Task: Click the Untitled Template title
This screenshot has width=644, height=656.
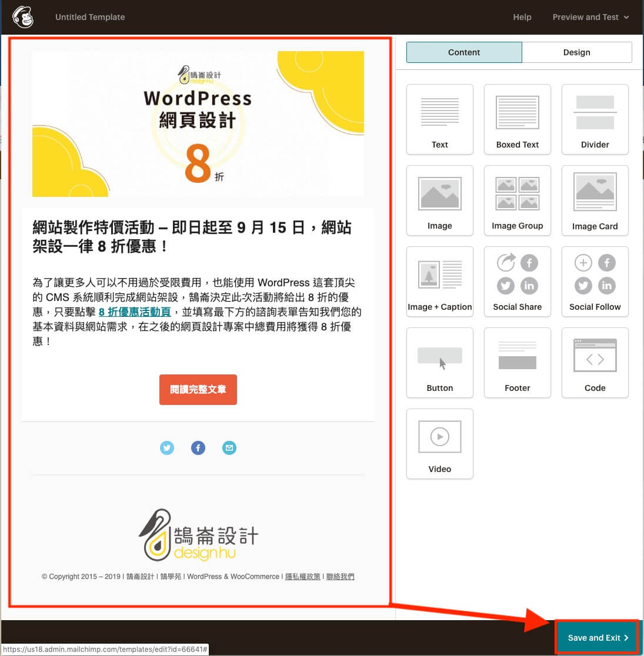Action: coord(90,17)
